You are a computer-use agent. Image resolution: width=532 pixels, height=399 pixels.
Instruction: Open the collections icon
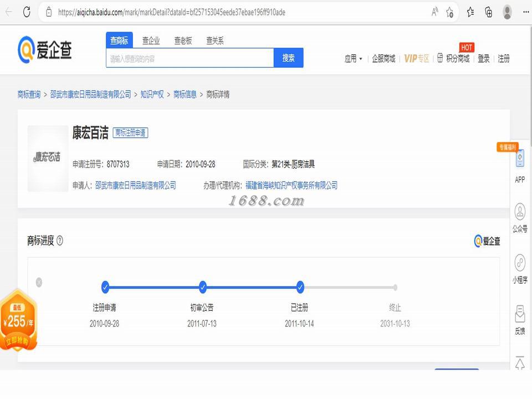[489, 12]
